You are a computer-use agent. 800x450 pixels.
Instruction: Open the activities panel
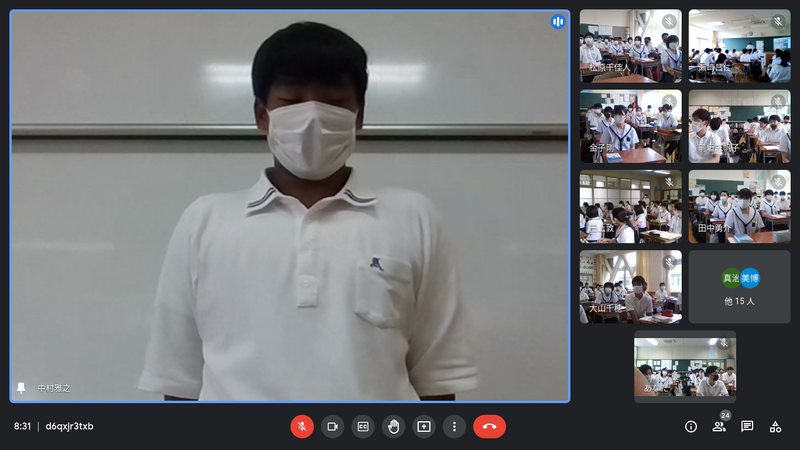tap(775, 426)
